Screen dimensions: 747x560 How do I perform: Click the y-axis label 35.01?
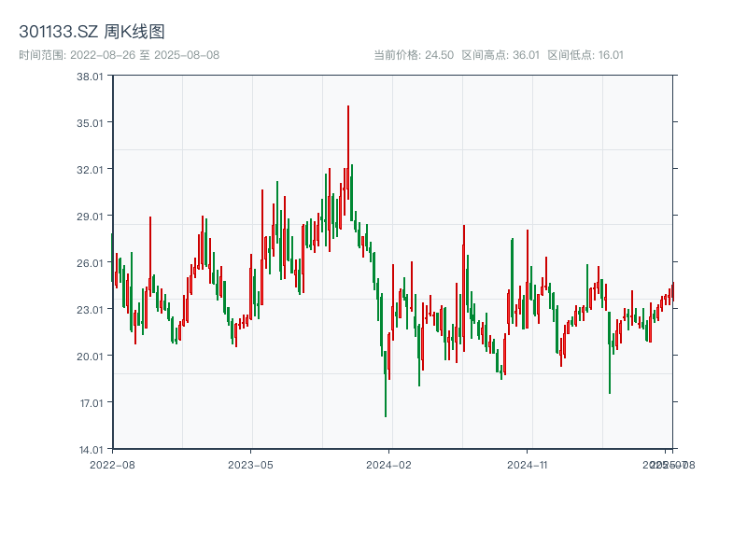pos(90,123)
